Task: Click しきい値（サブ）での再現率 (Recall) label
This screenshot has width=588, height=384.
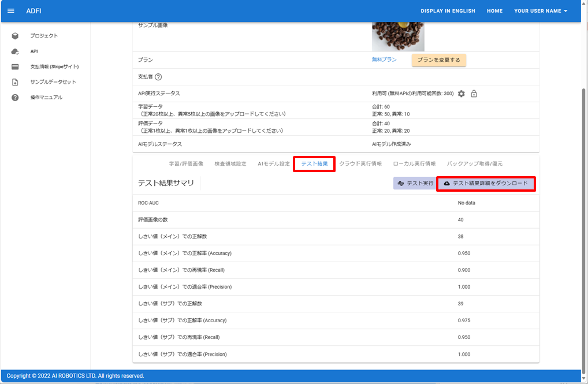Action: click(179, 337)
